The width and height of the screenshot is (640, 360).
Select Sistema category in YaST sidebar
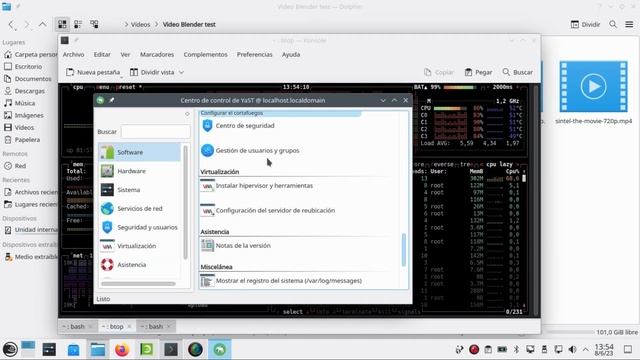[x=140, y=190]
